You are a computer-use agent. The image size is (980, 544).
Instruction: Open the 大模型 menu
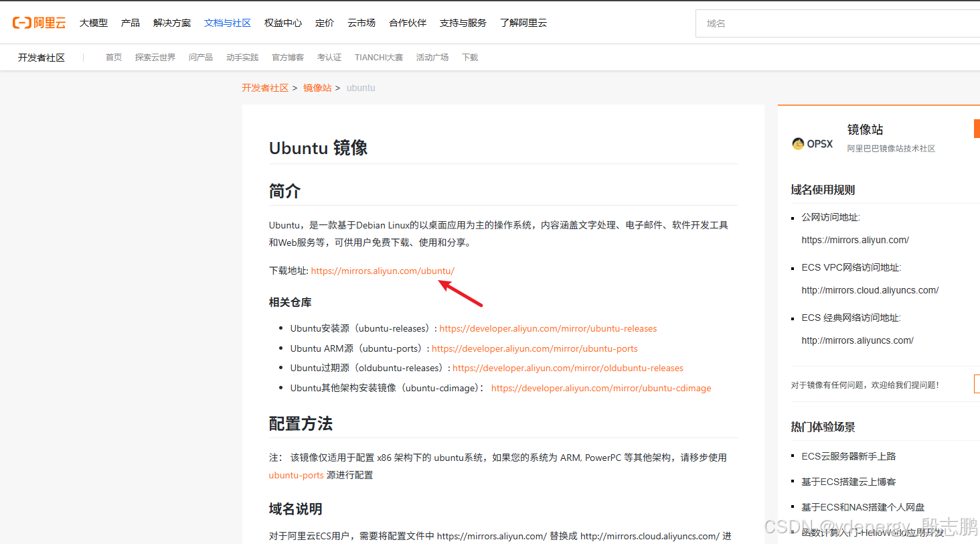tap(94, 23)
